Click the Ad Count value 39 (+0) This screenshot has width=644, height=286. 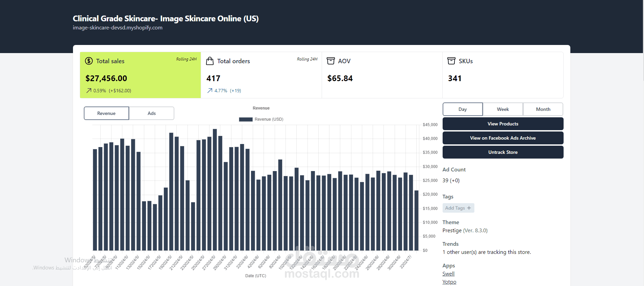click(451, 181)
